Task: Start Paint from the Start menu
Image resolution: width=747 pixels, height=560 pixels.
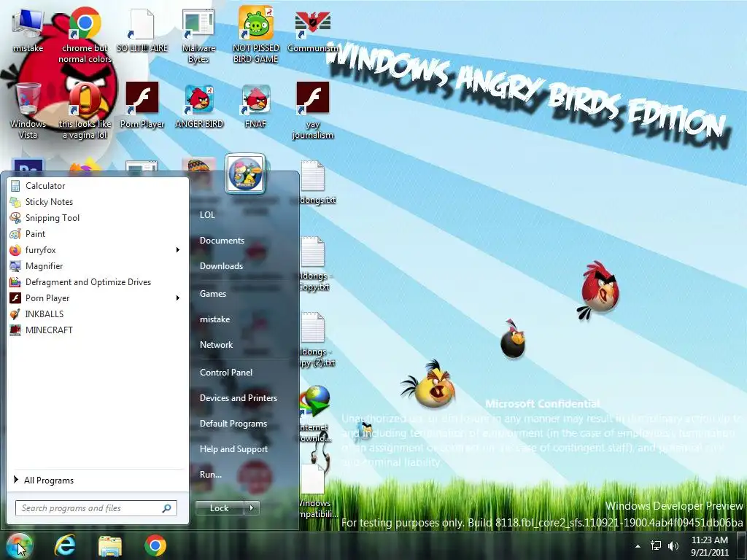Action: (98, 234)
